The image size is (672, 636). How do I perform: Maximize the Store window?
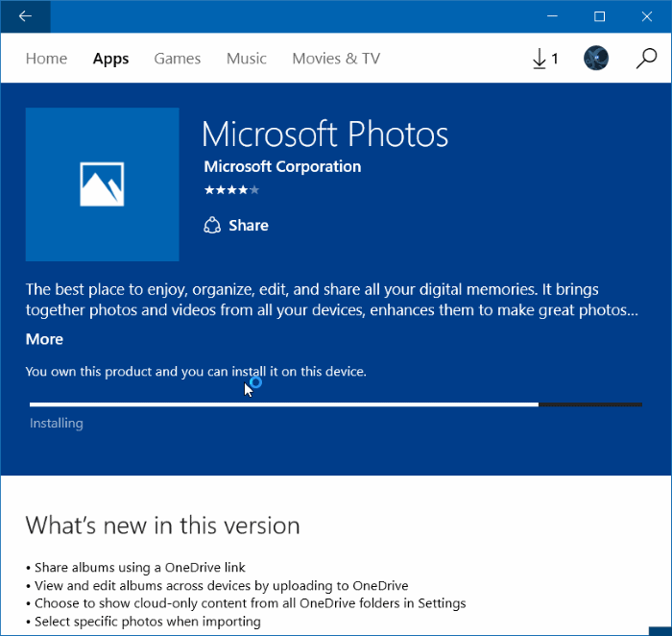point(600,16)
